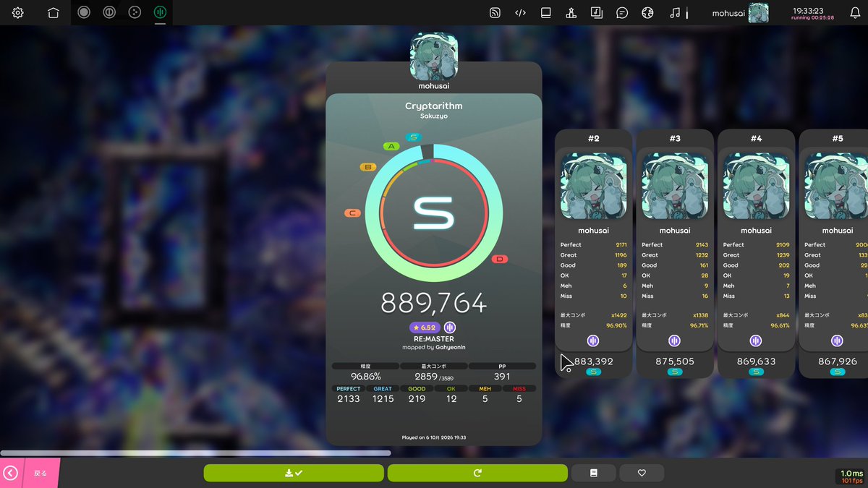Screen dimensions: 868x488
Task: Open the news feed overlay
Action: tap(495, 12)
